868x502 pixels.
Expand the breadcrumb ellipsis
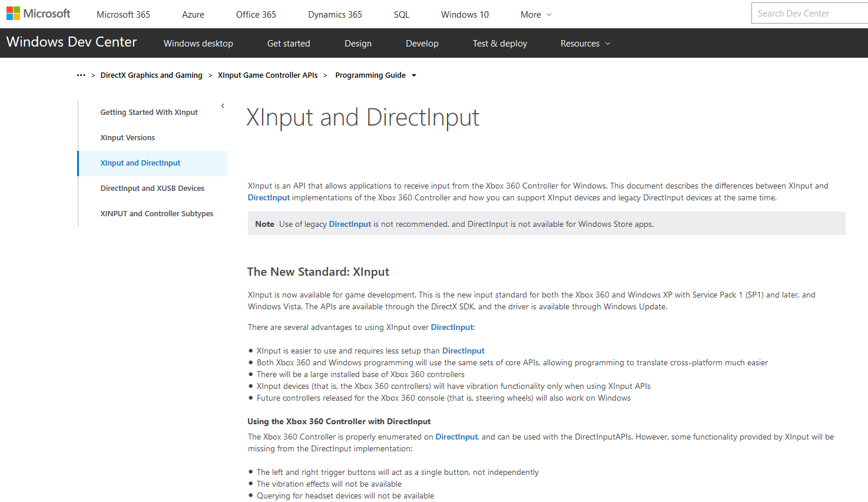click(81, 75)
